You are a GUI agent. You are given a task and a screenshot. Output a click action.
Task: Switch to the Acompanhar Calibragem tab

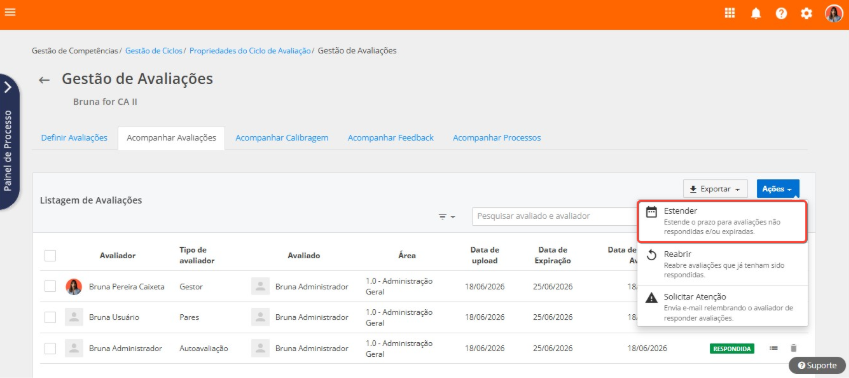point(282,138)
